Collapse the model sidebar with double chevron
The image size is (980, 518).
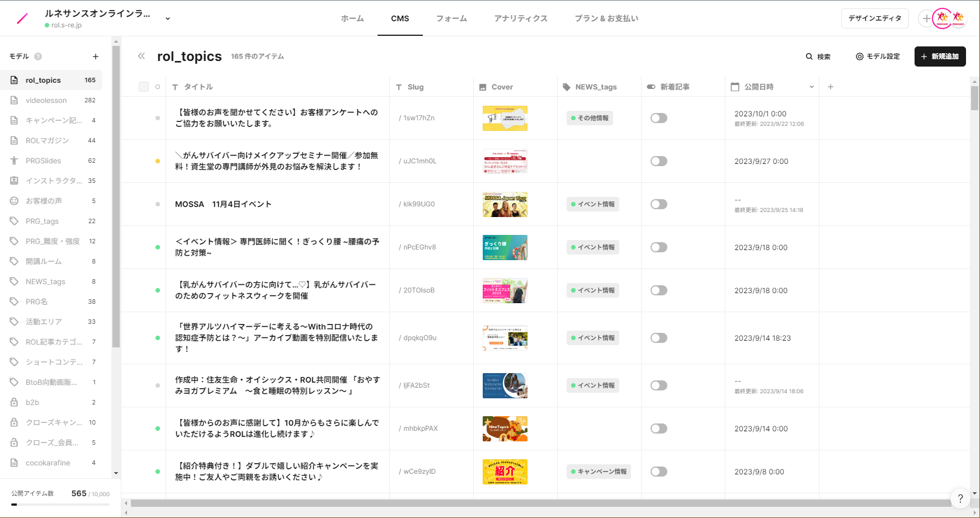tap(142, 56)
